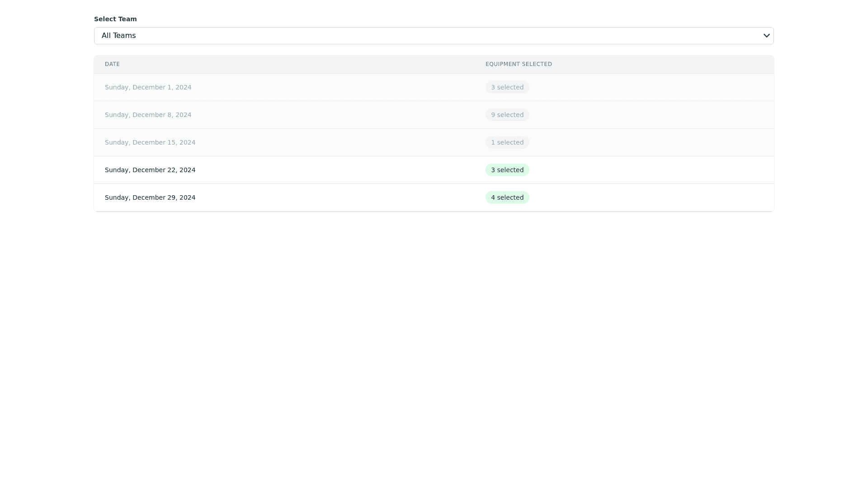
Task: Select the Sunday, December 8, 2024 row
Action: click(x=148, y=115)
